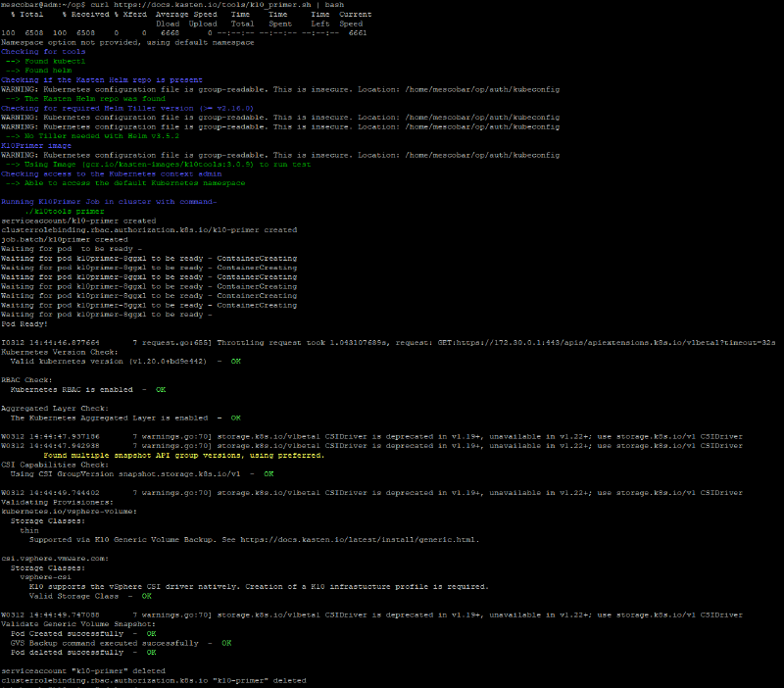Screen dimensions: 784x688
Task: Select the 'Using Image gcr.io/kasten-images/k10tools:3.0.9' line
Action: [158, 165]
